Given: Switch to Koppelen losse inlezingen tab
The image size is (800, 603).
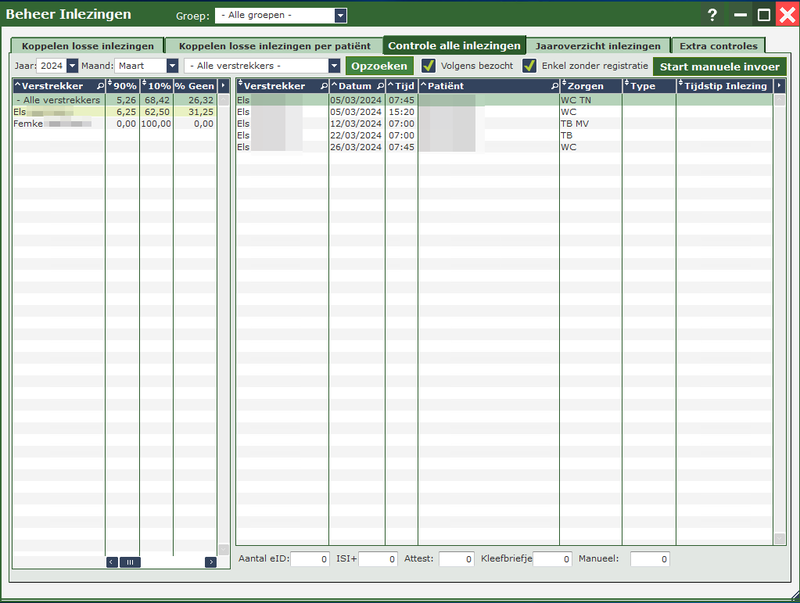Looking at the screenshot, I should click(x=88, y=46).
